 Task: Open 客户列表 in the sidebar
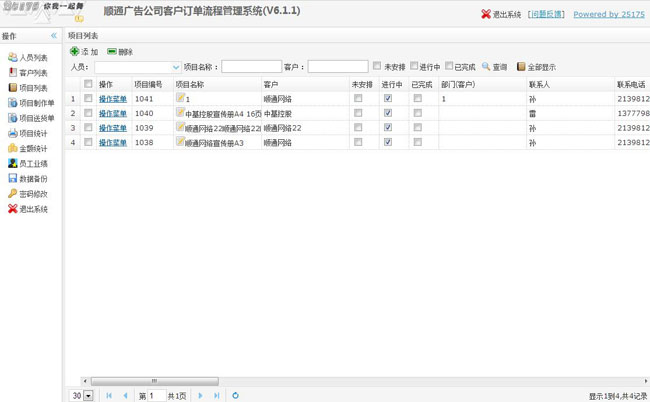(x=28, y=73)
